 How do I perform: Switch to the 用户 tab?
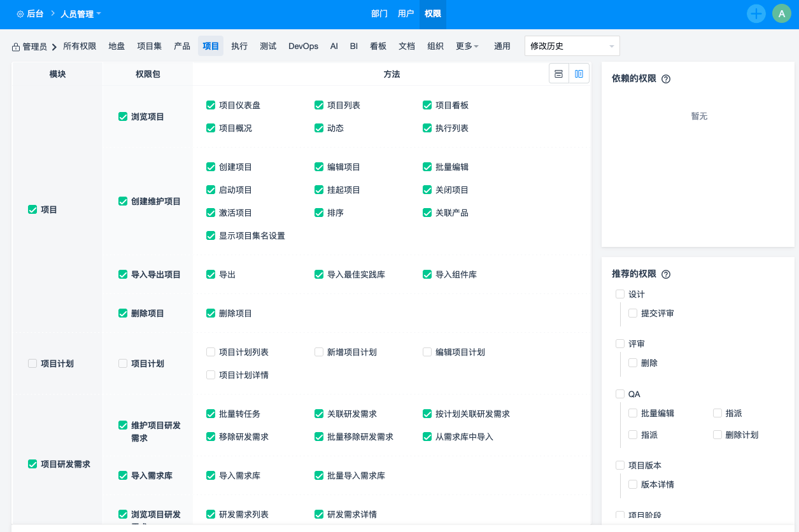click(x=406, y=14)
